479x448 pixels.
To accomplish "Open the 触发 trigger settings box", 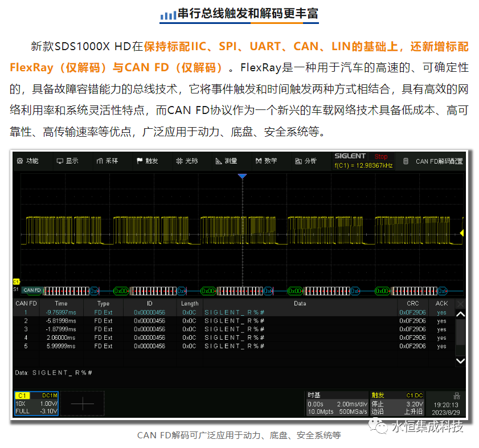I will [x=397, y=404].
